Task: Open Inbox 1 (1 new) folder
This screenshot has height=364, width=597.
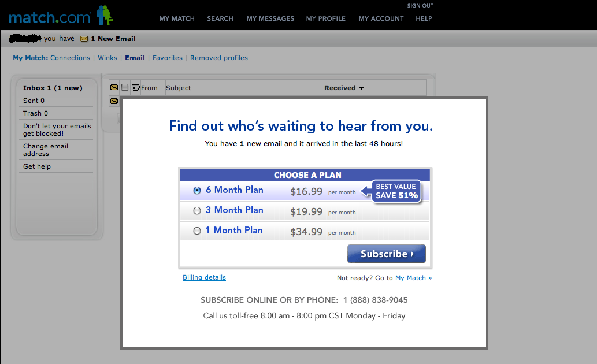Action: click(x=53, y=88)
